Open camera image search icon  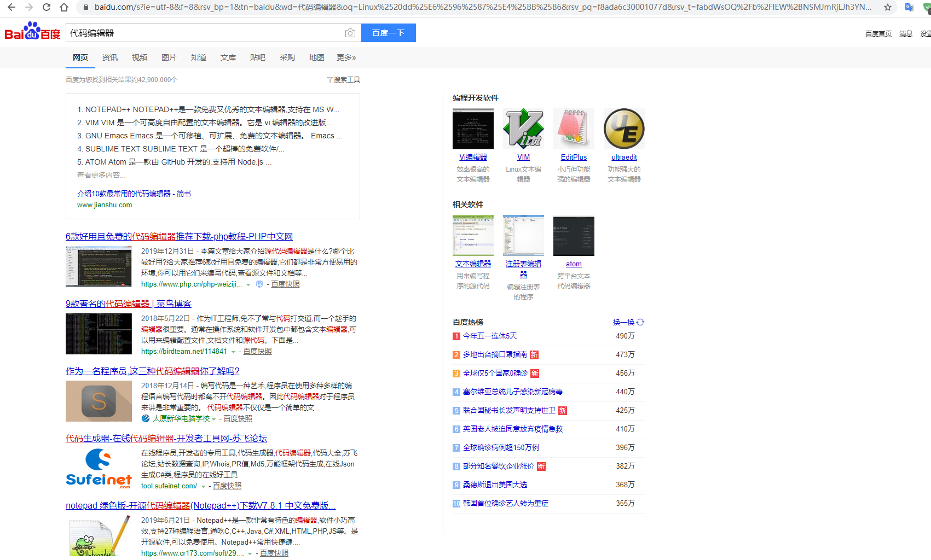350,33
